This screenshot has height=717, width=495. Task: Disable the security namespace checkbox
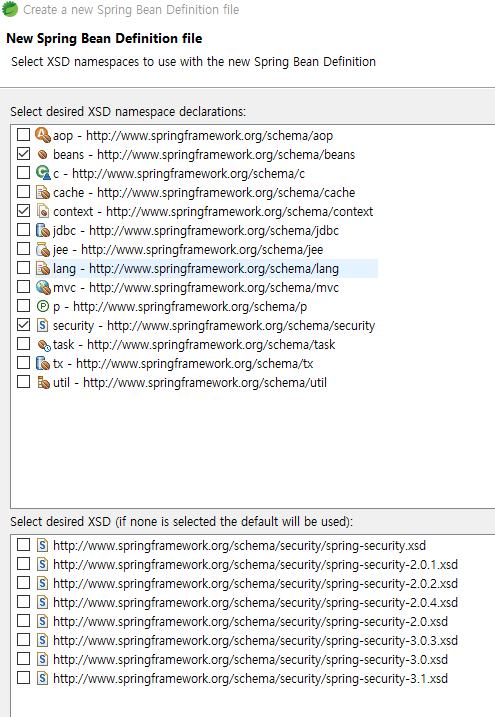point(23,325)
